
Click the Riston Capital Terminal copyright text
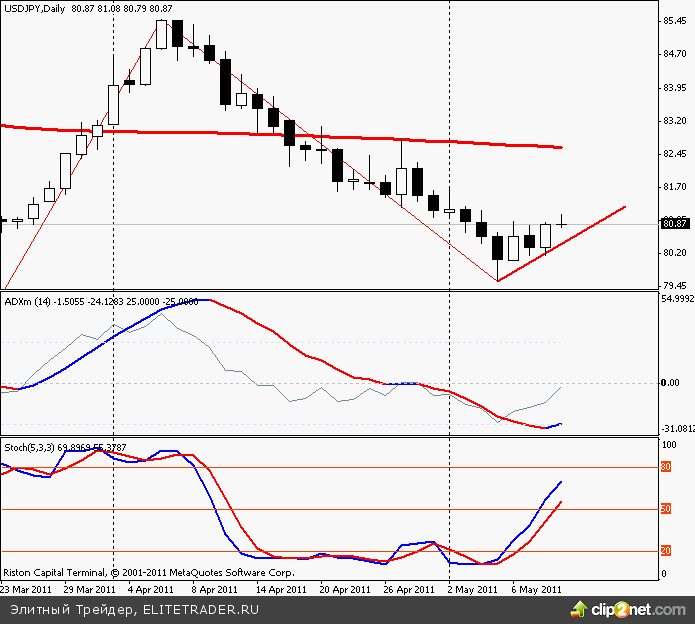[147, 574]
